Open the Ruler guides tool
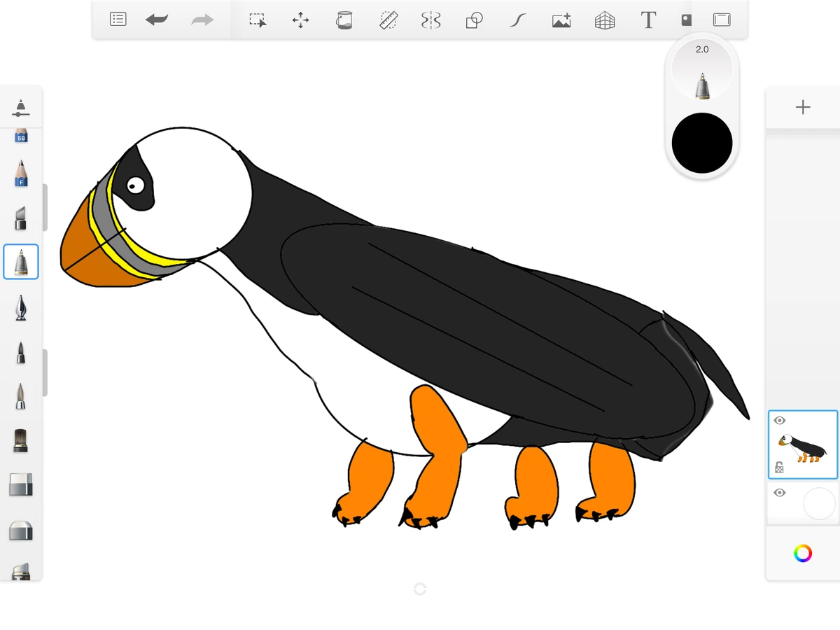The image size is (840, 630). pyautogui.click(x=388, y=20)
